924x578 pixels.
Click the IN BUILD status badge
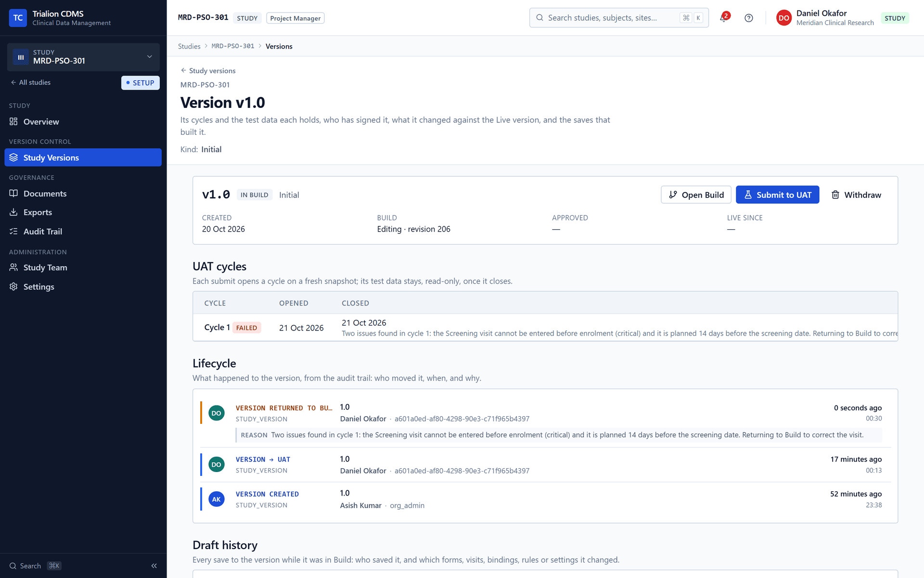click(x=254, y=195)
